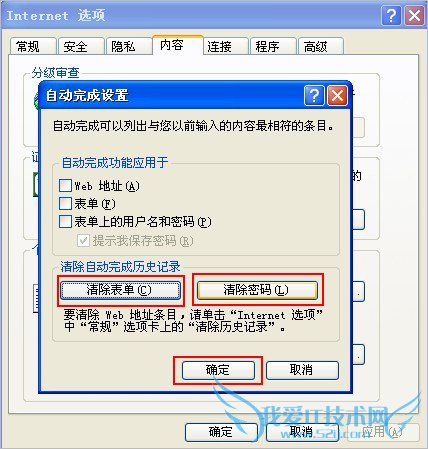Click the 清除密码 button
The width and height of the screenshot is (428, 449).
[x=257, y=290]
